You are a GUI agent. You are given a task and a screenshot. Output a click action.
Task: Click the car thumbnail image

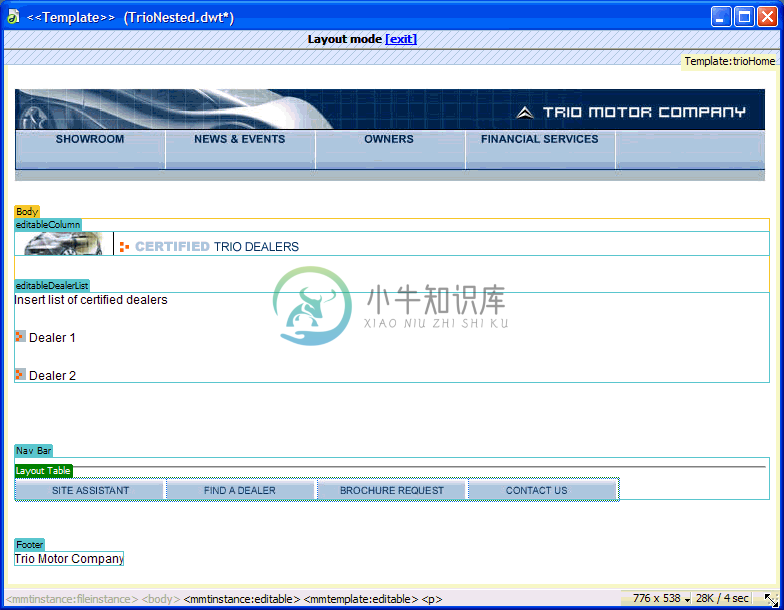tap(64, 244)
